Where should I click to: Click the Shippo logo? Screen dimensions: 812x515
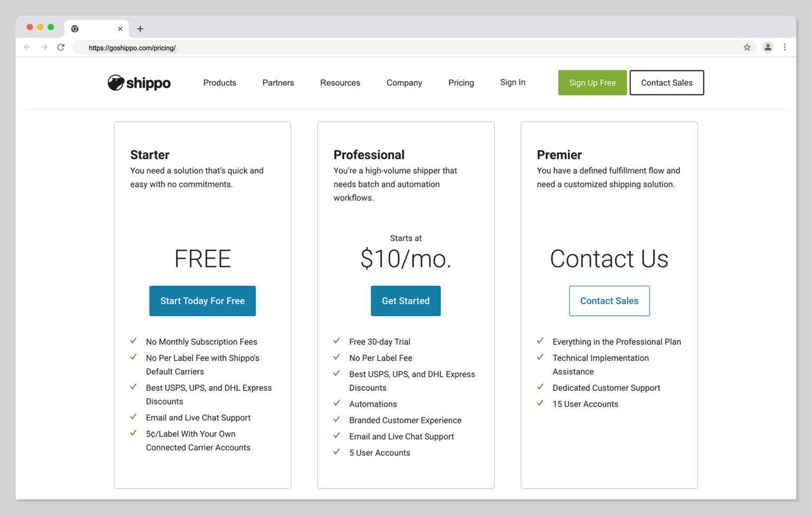click(x=139, y=82)
